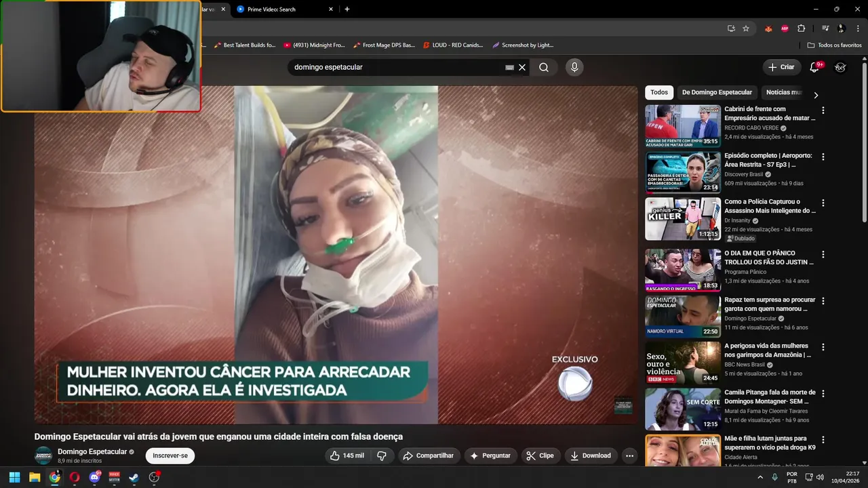Open YouTube notifications bell

815,67
